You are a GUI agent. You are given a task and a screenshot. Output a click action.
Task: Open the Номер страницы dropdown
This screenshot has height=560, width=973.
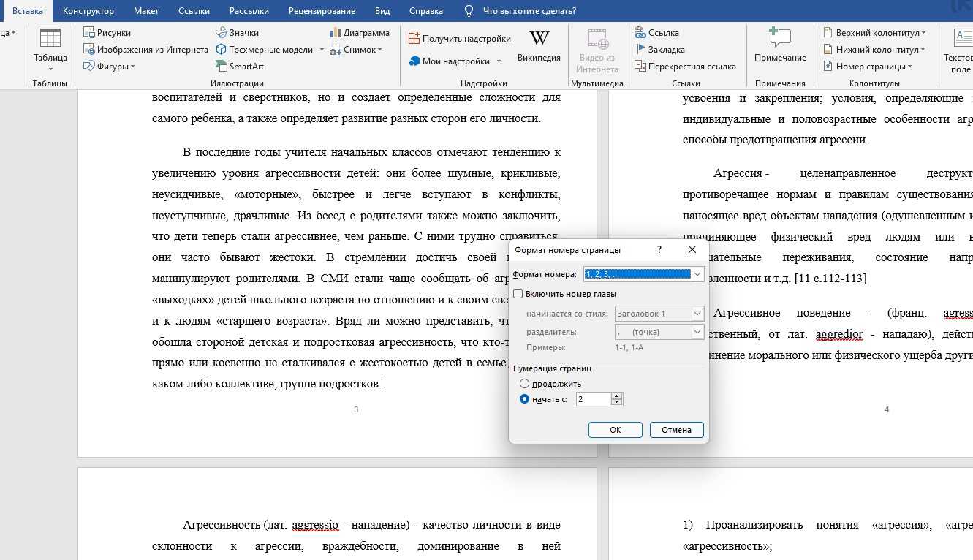pos(868,67)
